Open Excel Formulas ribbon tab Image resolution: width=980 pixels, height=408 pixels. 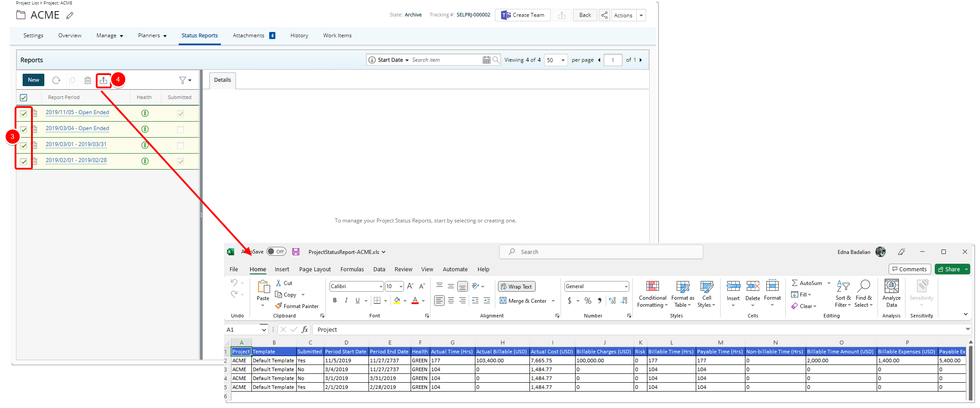click(x=352, y=269)
